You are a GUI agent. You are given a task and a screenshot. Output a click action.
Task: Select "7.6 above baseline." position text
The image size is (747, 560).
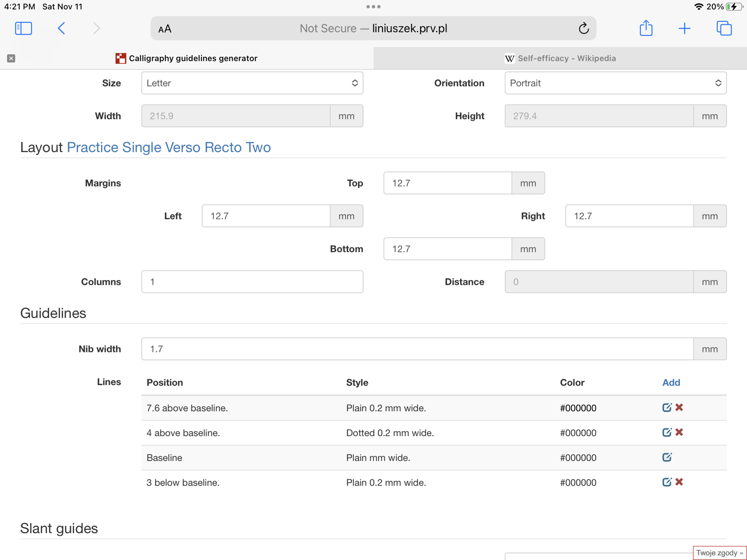(187, 408)
